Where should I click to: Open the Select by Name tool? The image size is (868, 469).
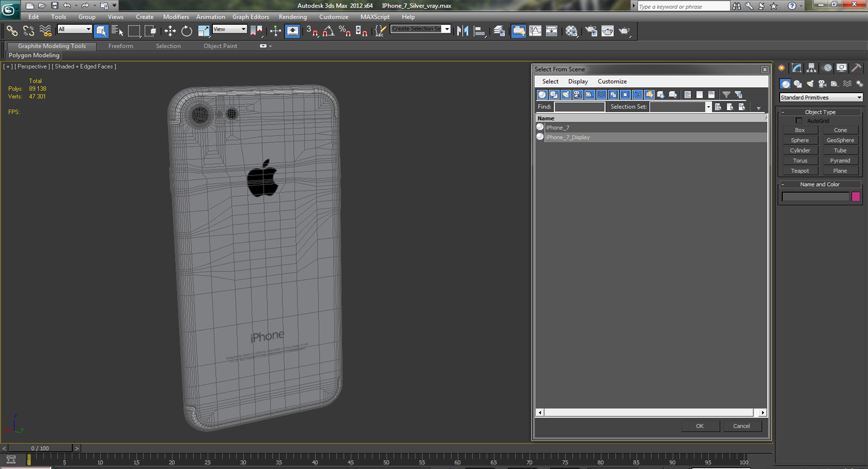point(117,31)
